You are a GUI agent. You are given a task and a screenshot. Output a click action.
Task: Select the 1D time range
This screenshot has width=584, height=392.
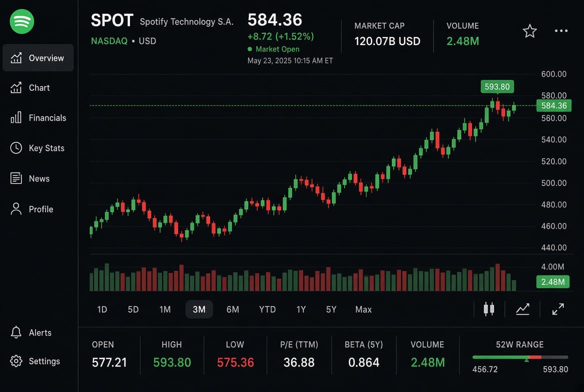[x=102, y=309]
